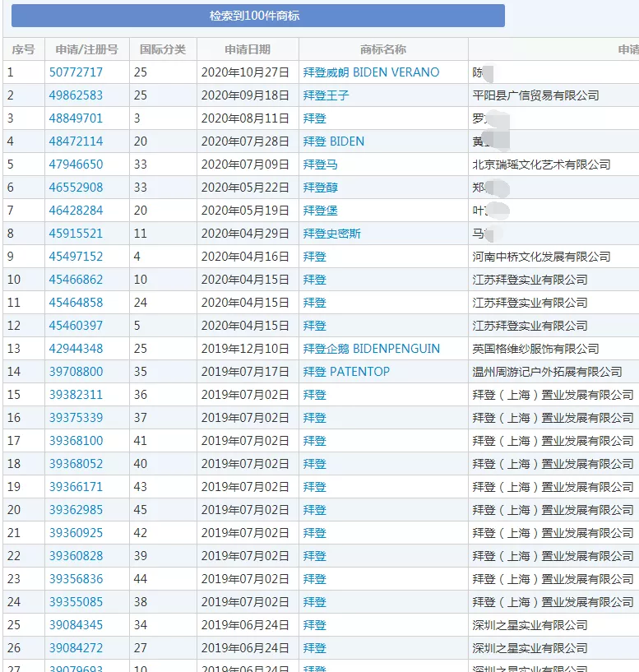The height and width of the screenshot is (672, 639).
Task: Open registration number 39368100
Action: click(x=76, y=441)
